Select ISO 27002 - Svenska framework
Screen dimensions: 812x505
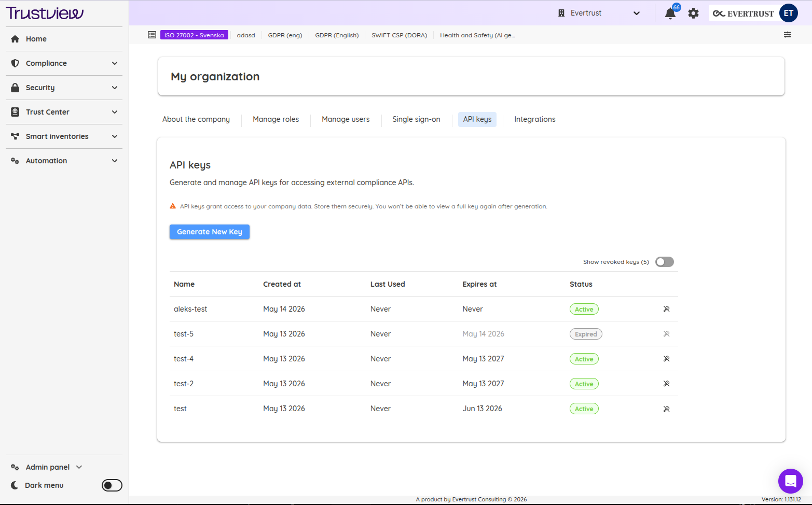194,35
